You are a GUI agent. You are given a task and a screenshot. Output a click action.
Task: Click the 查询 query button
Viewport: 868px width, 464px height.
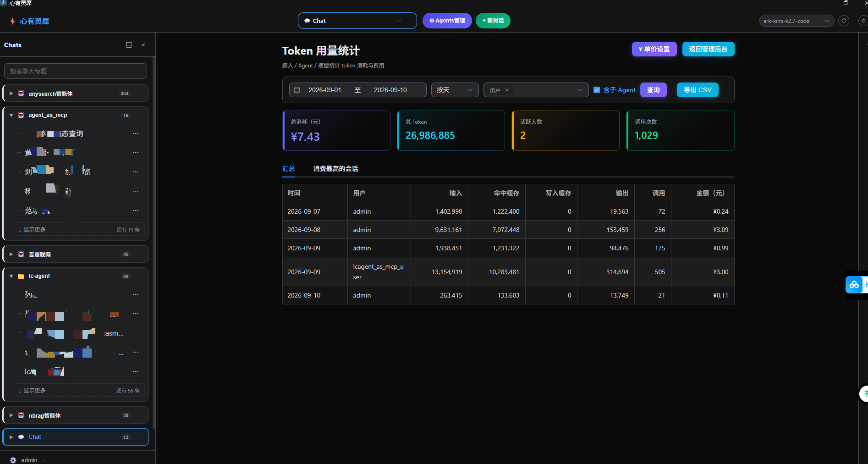click(x=653, y=90)
